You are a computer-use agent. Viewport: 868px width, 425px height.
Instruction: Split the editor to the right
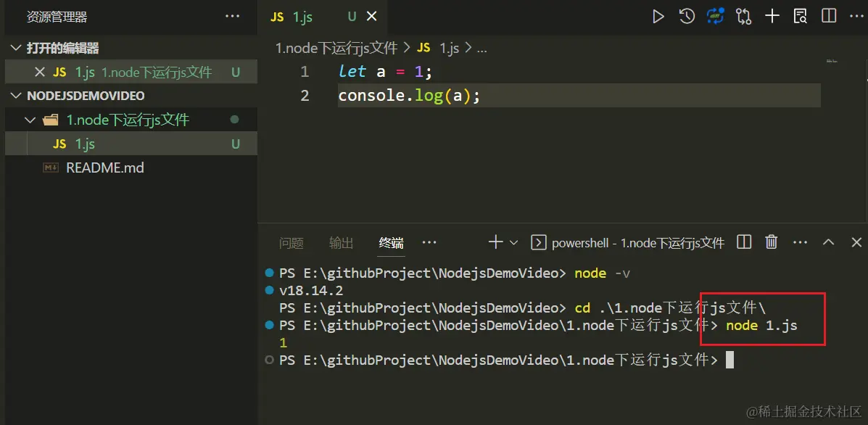(x=829, y=17)
